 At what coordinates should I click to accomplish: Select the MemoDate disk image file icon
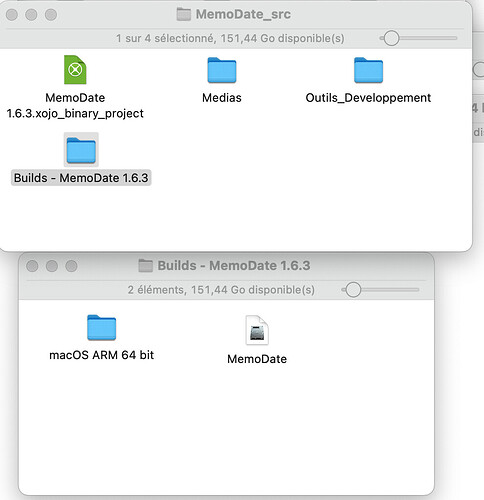point(257,330)
